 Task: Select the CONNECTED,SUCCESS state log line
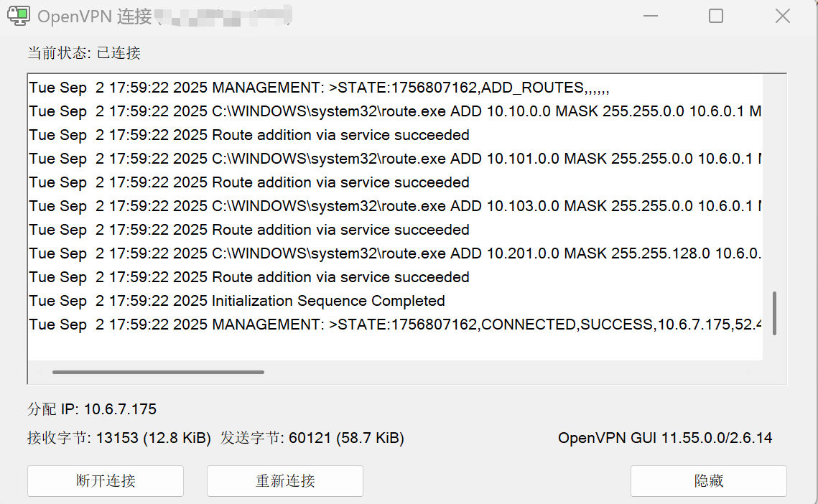(x=395, y=325)
